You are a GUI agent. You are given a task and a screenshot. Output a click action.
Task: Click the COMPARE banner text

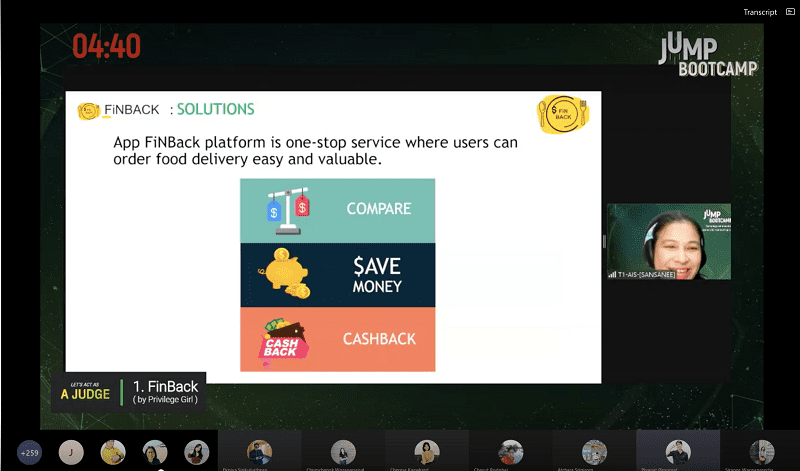[378, 209]
